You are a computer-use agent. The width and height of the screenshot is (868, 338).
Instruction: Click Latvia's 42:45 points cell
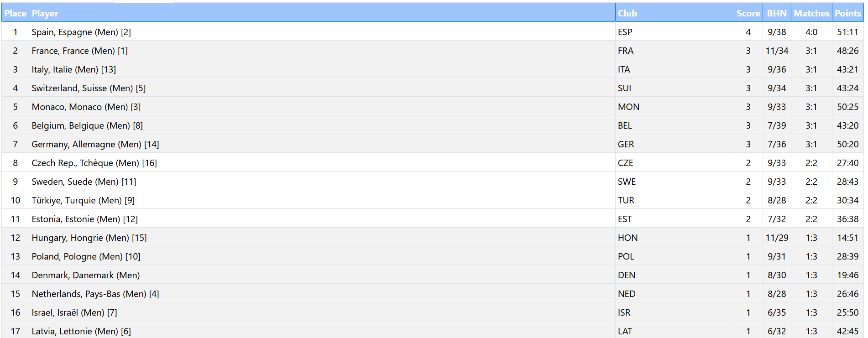pyautogui.click(x=847, y=331)
